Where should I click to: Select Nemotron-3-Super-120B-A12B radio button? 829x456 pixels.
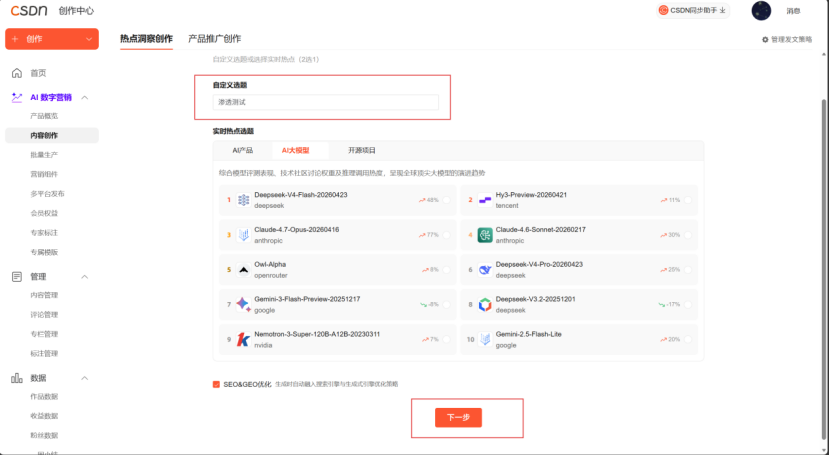[x=446, y=339]
